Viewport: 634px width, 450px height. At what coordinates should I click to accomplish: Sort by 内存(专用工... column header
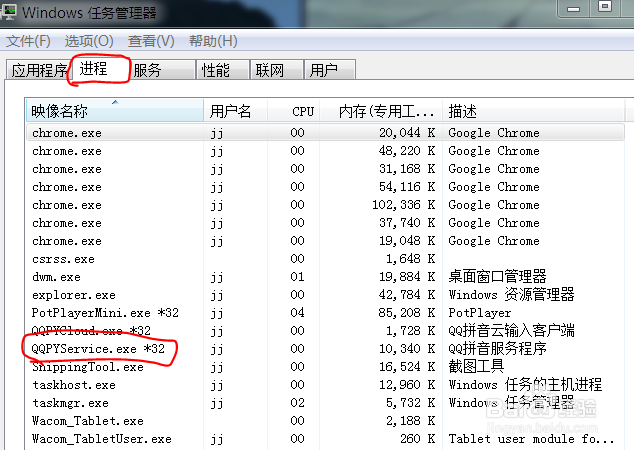click(381, 110)
